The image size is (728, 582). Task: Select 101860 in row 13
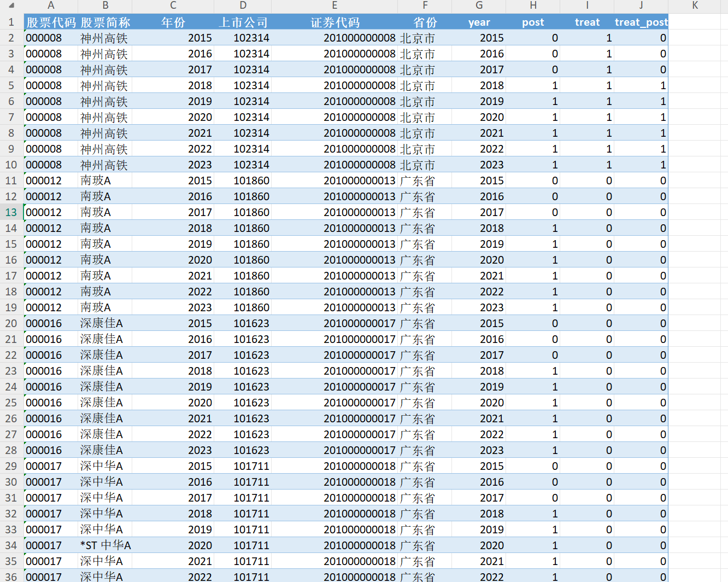coord(243,212)
